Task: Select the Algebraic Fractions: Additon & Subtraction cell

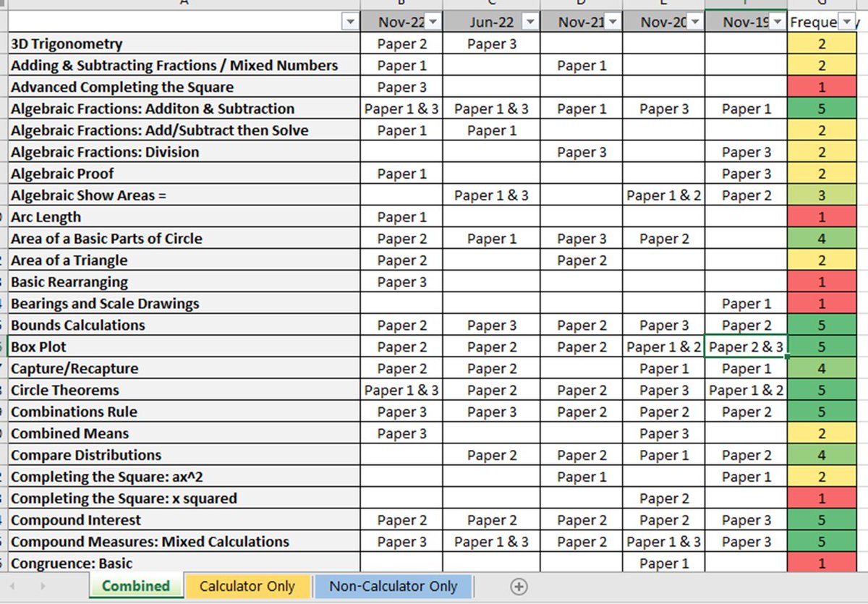Action: (184, 109)
